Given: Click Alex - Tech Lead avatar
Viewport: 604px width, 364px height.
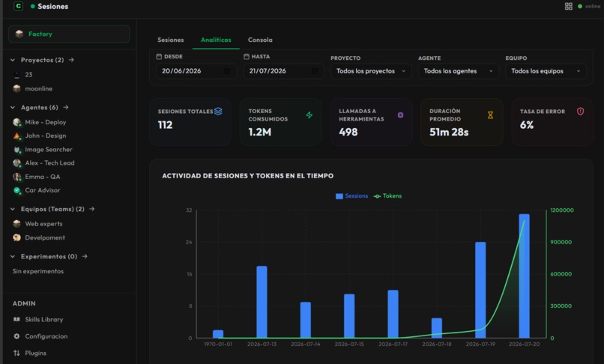Looking at the screenshot, I should point(17,163).
